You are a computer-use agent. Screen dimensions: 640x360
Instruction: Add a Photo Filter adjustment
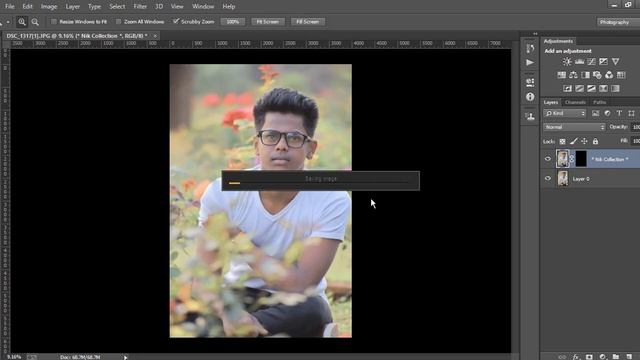tap(597, 75)
